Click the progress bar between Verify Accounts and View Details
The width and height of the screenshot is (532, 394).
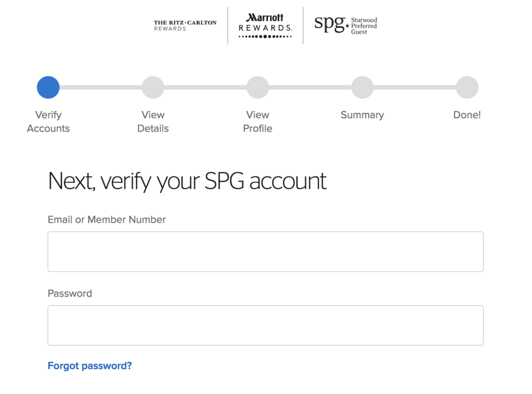100,87
